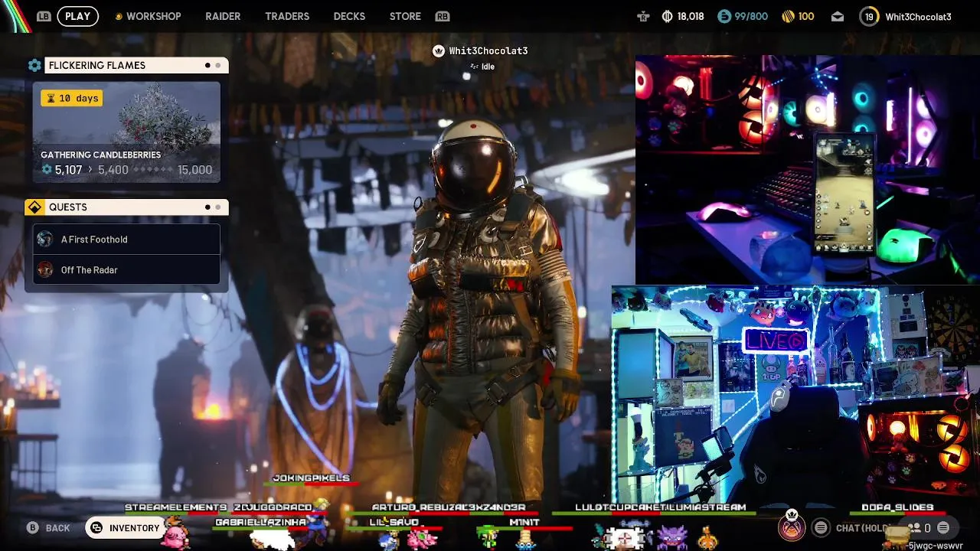The image size is (980, 551).
Task: Open the A First Foothold quest
Action: (x=126, y=240)
